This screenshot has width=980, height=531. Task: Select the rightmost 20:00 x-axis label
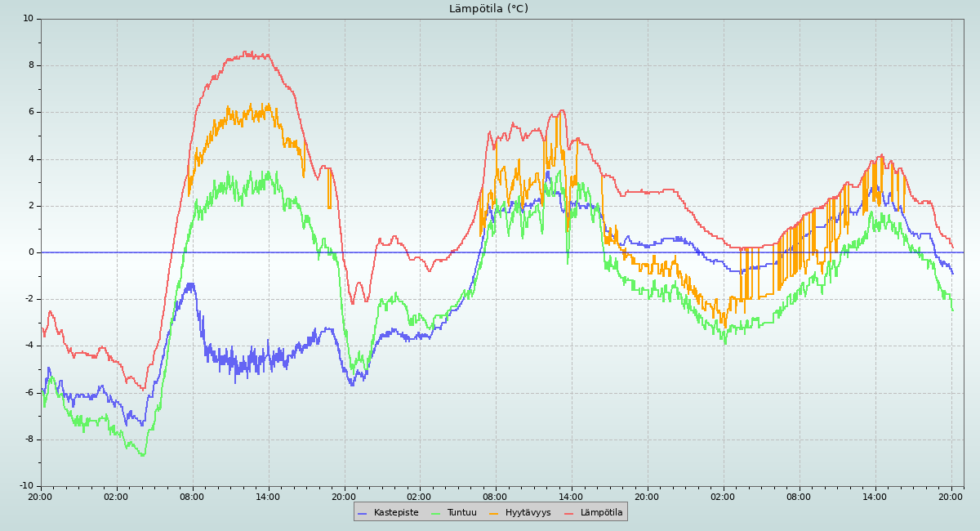pos(951,496)
